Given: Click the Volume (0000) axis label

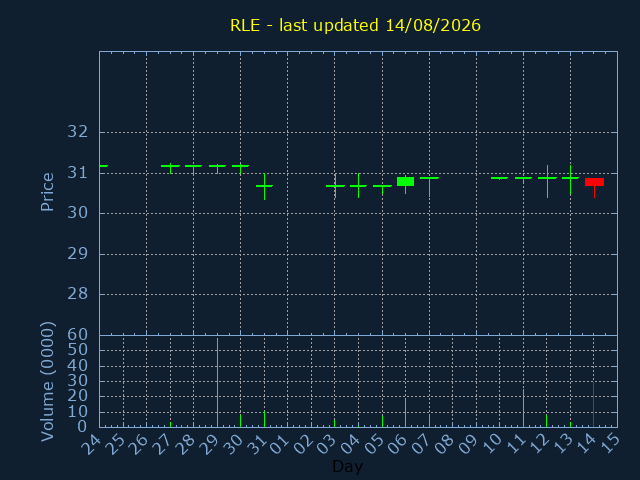Looking at the screenshot, I should tap(47, 382).
